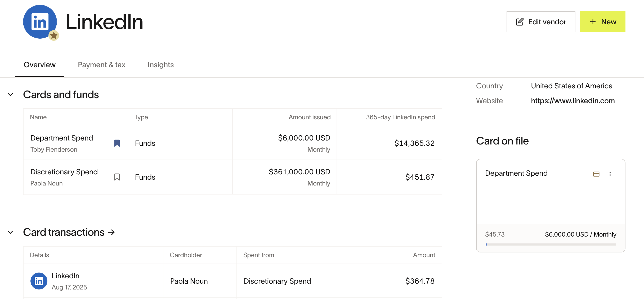
Task: Click the Department Spend card spend progress bar
Action: pyautogui.click(x=551, y=244)
